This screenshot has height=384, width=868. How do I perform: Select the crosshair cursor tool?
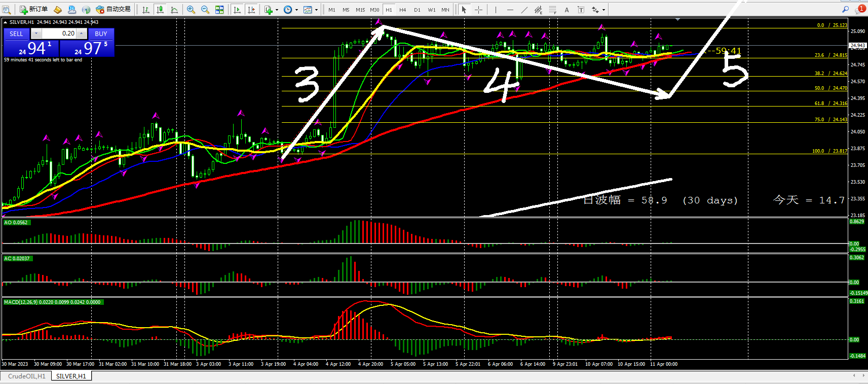[x=478, y=10]
